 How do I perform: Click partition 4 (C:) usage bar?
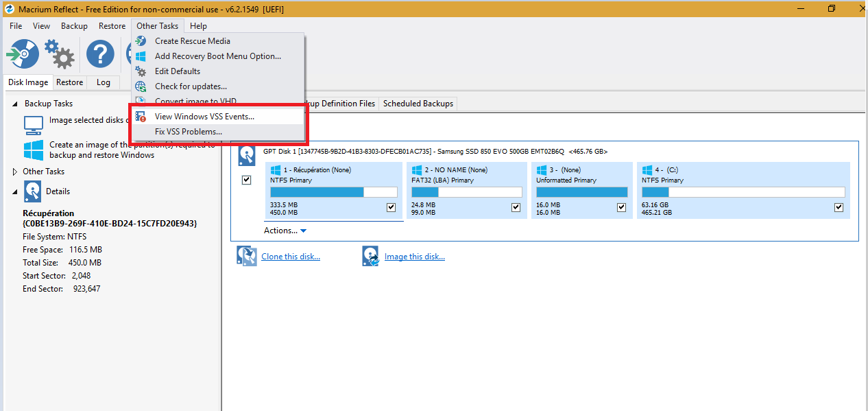pos(743,192)
